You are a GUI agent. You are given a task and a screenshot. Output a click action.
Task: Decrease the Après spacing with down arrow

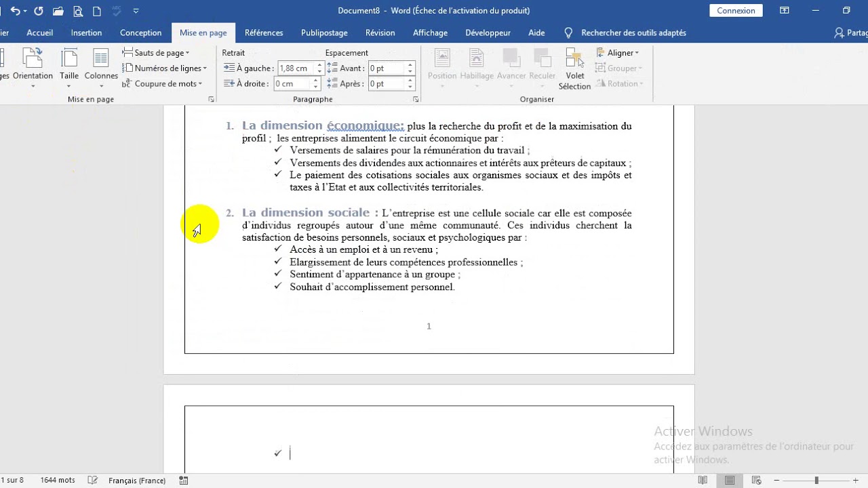point(410,87)
